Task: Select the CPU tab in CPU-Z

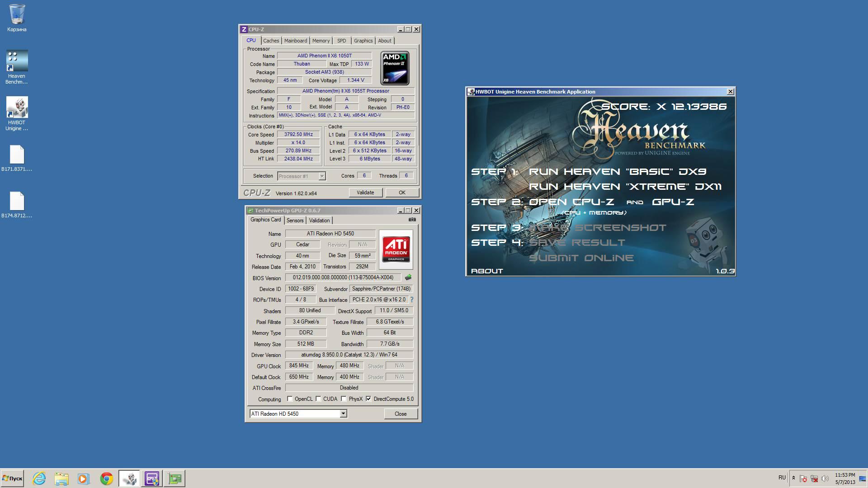Action: [x=251, y=40]
